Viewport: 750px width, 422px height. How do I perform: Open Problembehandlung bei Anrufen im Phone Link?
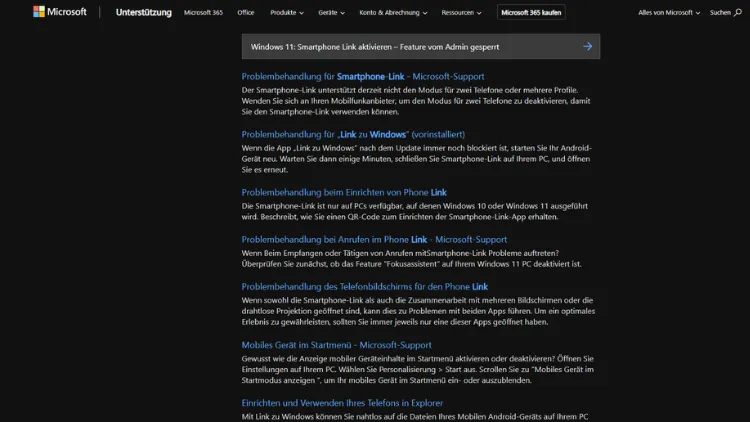pyautogui.click(x=374, y=239)
